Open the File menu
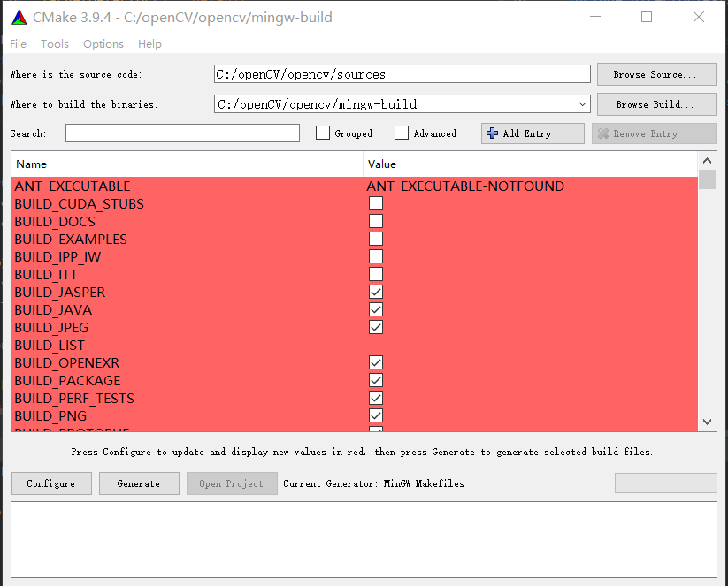This screenshot has height=586, width=728. (18, 44)
